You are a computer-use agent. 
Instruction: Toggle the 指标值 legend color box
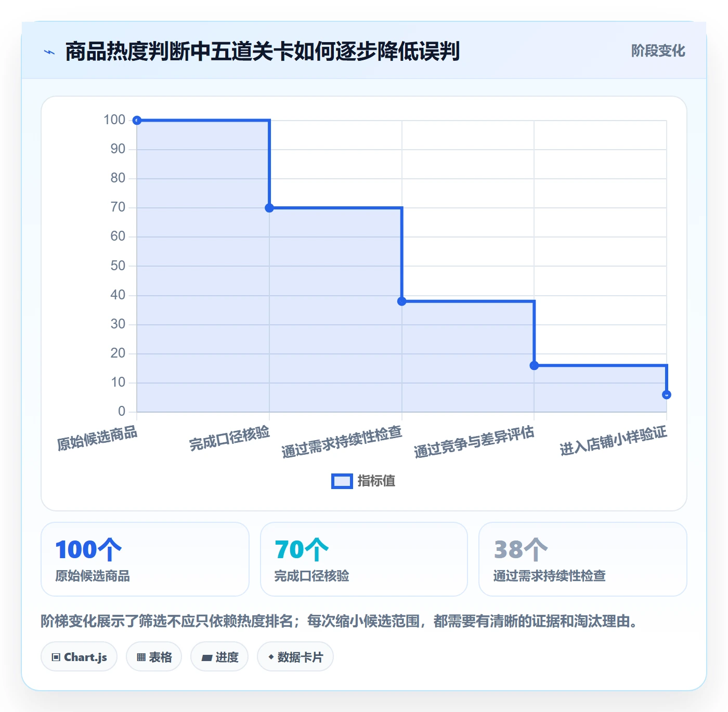342,481
